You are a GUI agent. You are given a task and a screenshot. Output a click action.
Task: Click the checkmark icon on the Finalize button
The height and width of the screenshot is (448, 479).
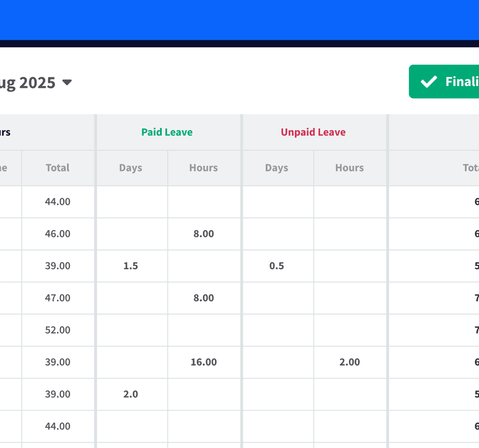tap(429, 81)
